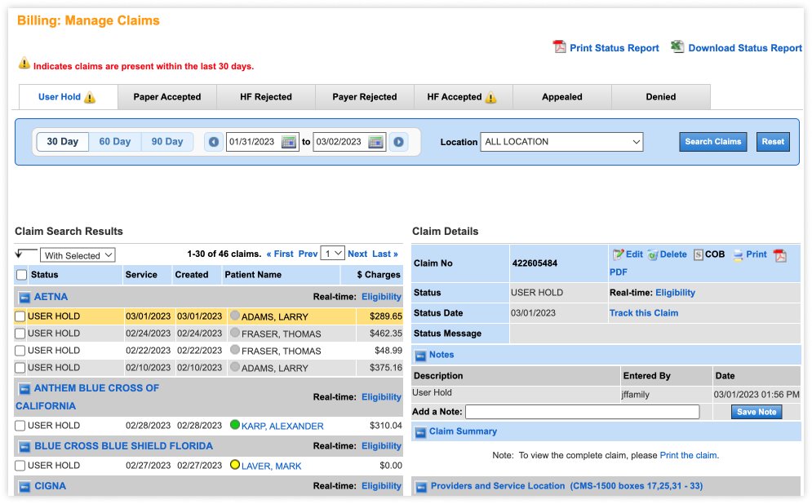812x504 pixels.
Task: Click the Print Status Report PDF icon
Action: pos(559,47)
